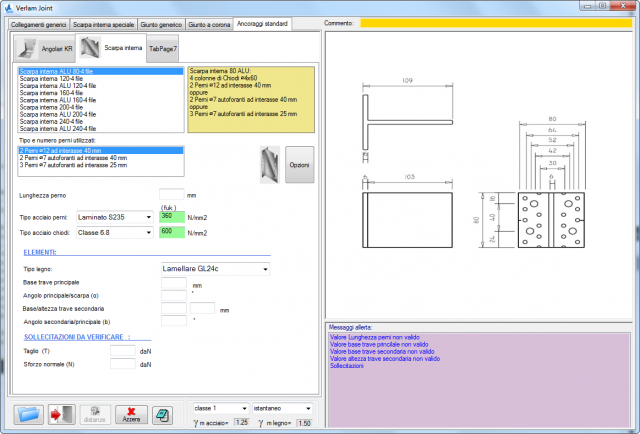Click the Scarpa interna tab icon
Screen dimensions: 640x434
(91, 47)
